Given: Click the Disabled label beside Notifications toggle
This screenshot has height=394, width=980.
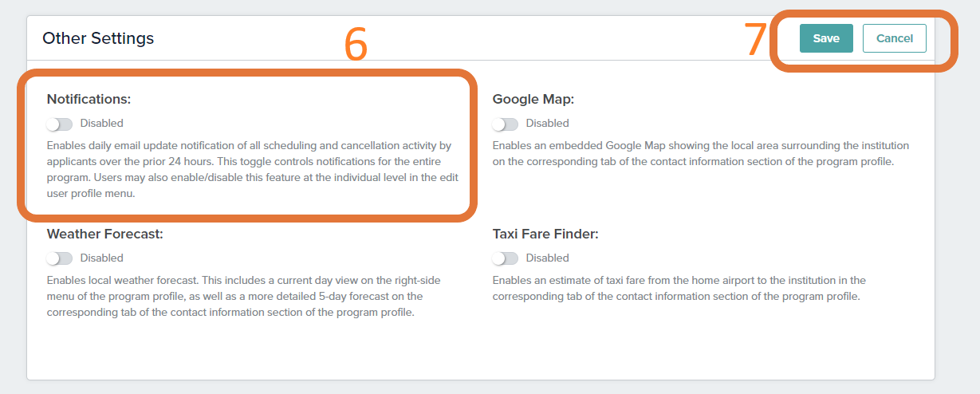Looking at the screenshot, I should click(102, 124).
